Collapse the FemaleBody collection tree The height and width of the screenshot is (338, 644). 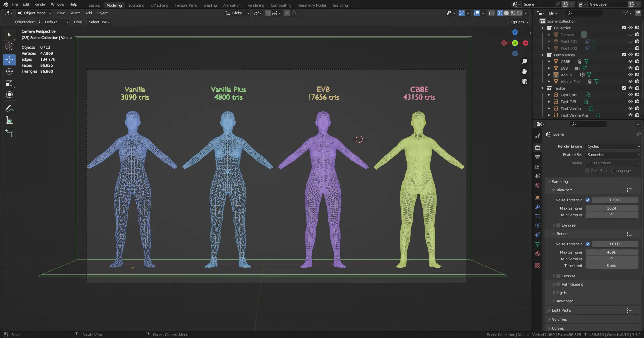(543, 55)
